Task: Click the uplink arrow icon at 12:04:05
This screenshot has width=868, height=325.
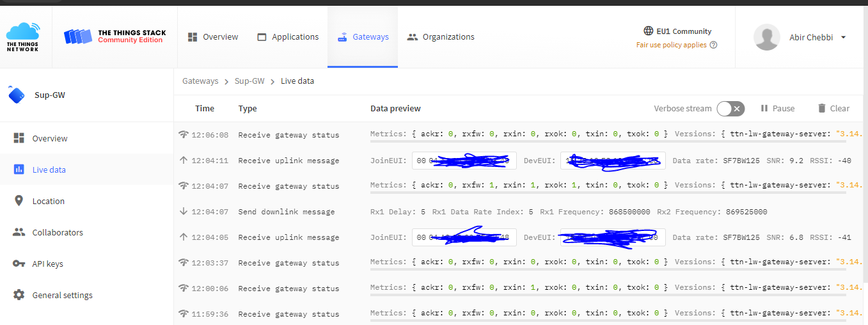Action: click(184, 237)
